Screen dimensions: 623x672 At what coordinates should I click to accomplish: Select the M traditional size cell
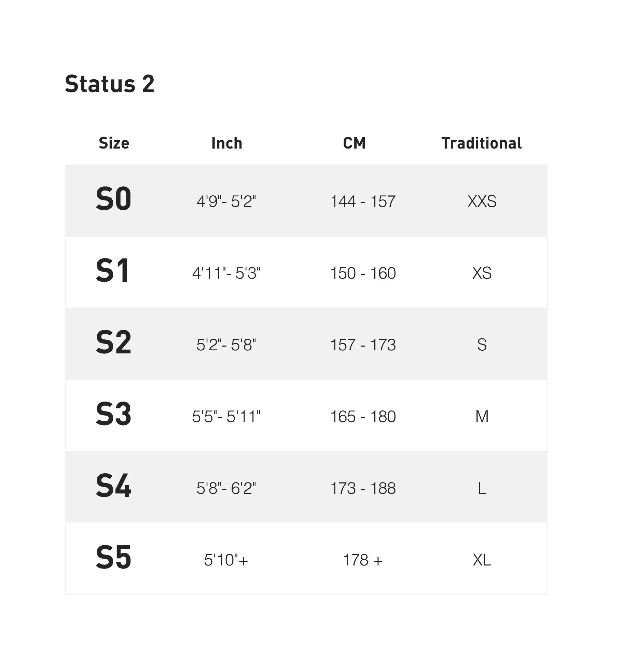[x=482, y=417]
